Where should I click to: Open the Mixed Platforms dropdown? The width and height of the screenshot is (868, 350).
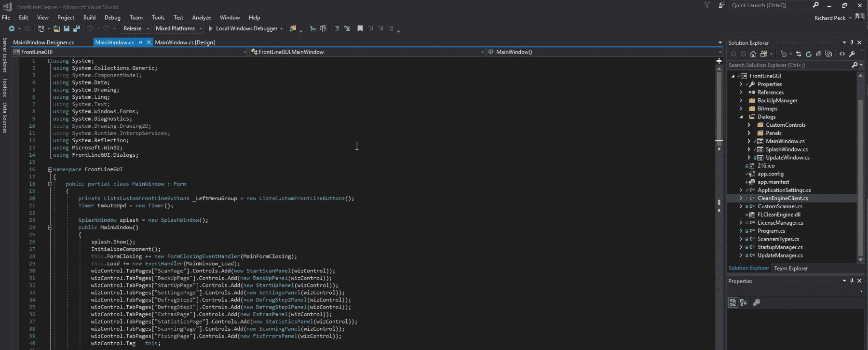point(179,29)
